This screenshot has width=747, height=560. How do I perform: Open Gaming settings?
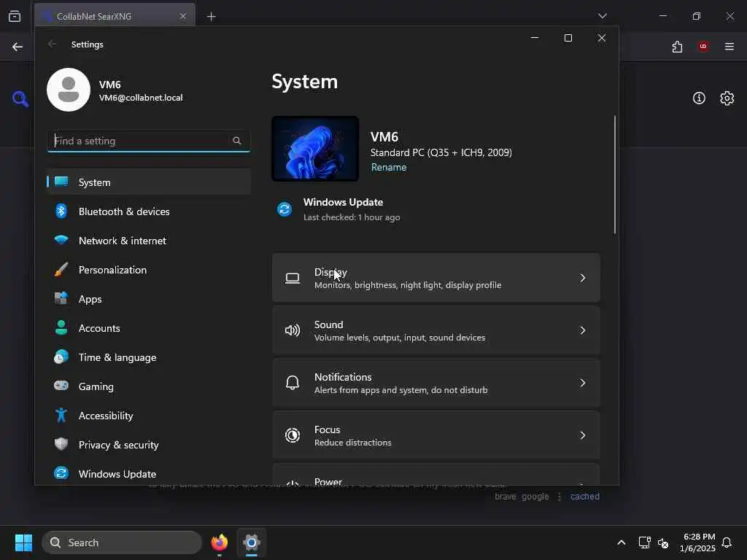149,386
